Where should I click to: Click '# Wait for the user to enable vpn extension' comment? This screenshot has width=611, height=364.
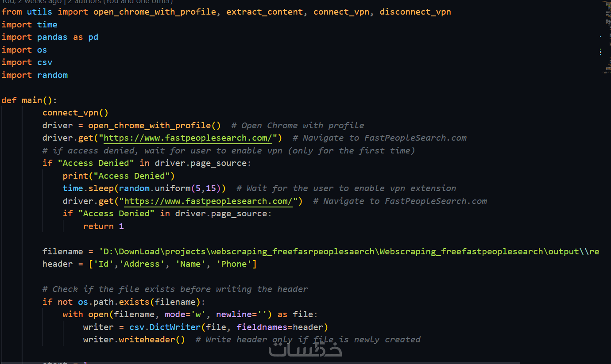346,188
